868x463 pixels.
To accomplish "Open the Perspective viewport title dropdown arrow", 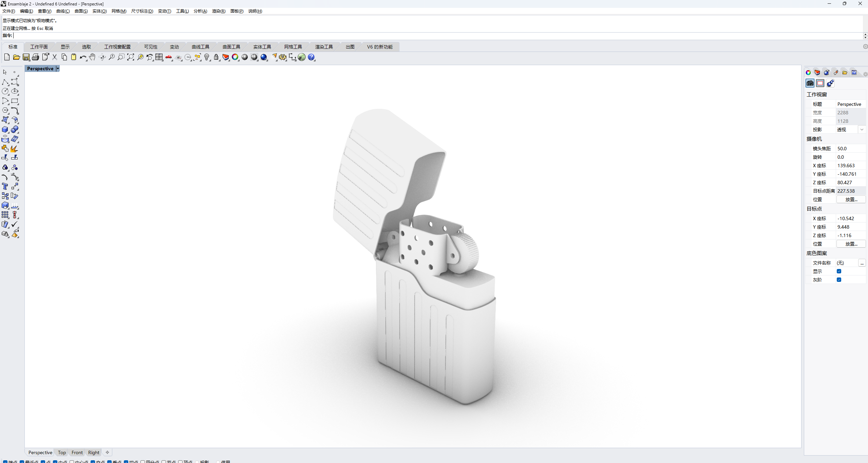I will click(x=58, y=69).
